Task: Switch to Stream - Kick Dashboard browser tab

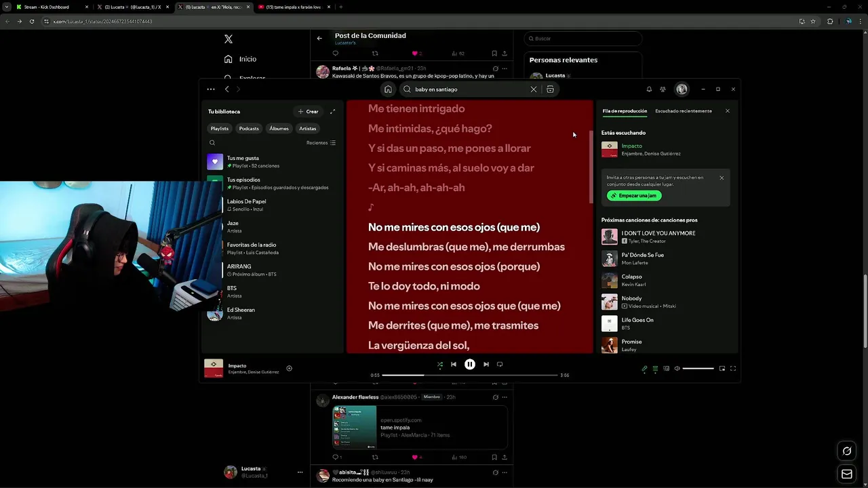Action: [51, 7]
